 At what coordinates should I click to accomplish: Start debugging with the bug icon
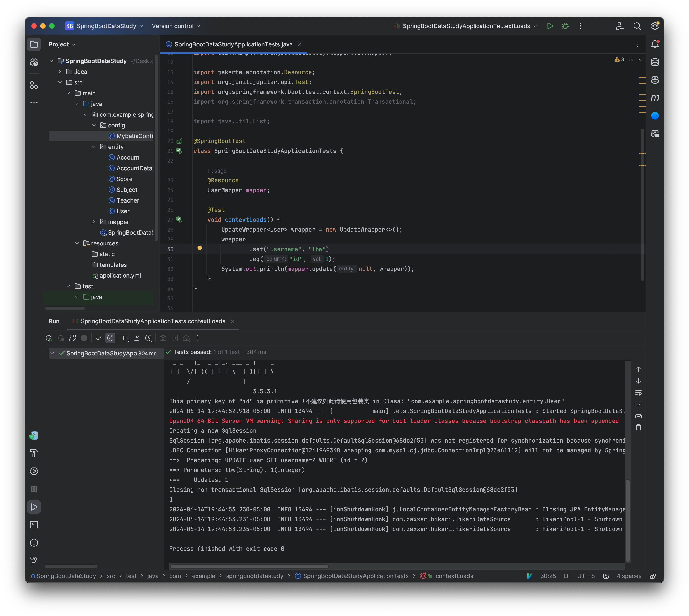565,26
